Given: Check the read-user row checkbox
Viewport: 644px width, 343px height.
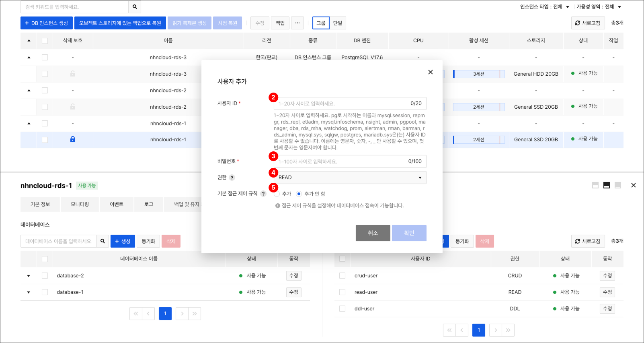Looking at the screenshot, I should point(342,292).
